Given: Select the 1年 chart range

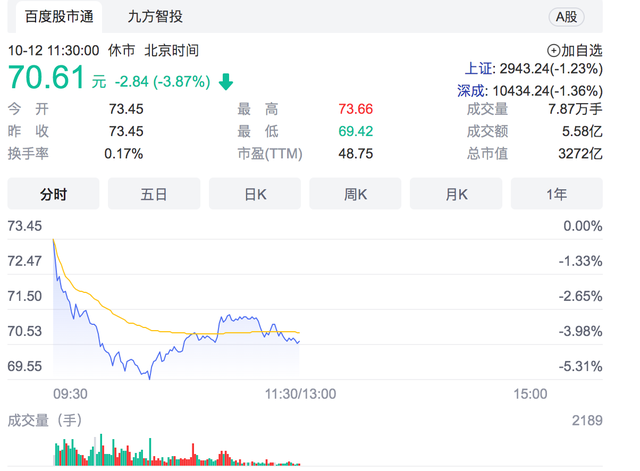Looking at the screenshot, I should 557,194.
